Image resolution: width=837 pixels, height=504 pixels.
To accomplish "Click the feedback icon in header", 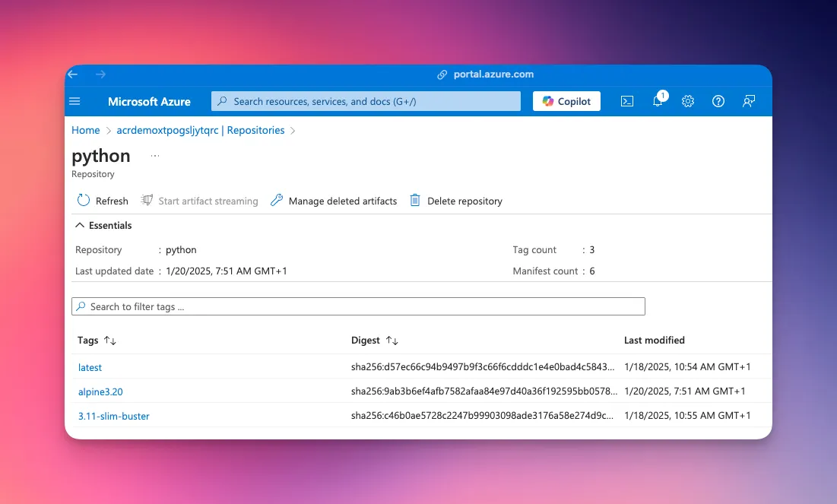I will [x=749, y=101].
